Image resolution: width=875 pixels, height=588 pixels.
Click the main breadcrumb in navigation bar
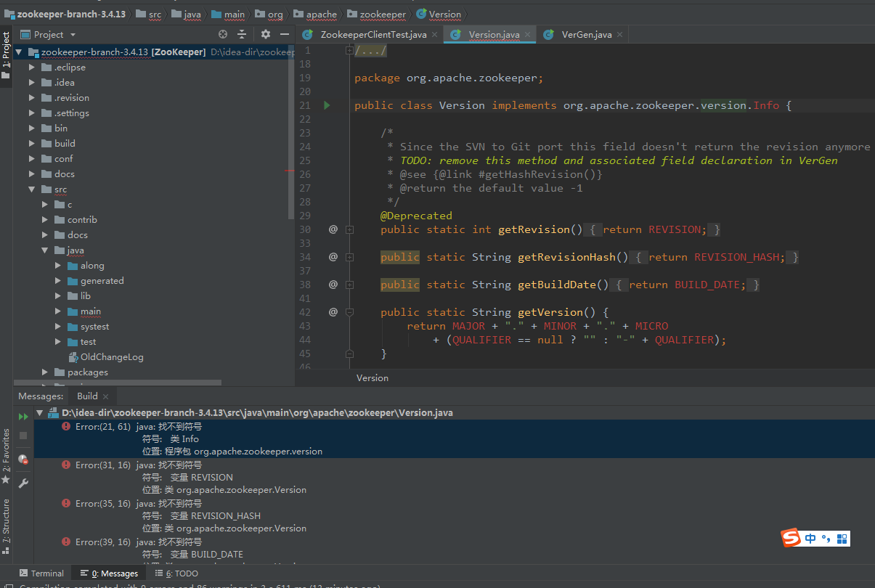point(227,14)
